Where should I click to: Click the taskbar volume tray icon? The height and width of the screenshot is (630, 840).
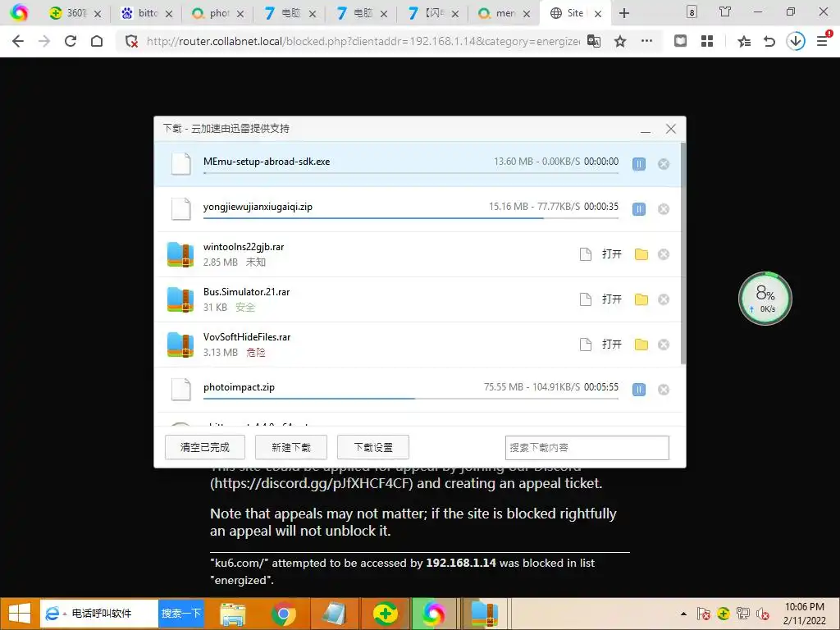pos(762,614)
